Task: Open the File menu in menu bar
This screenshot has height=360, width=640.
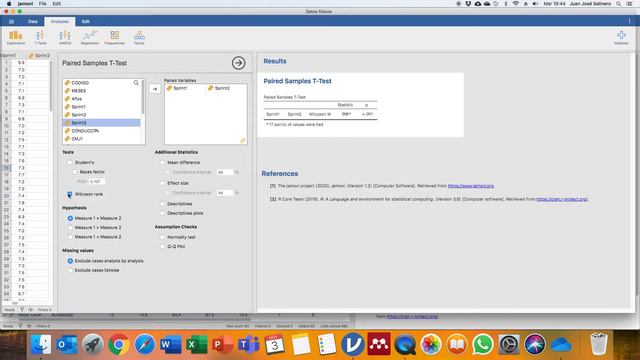Action: tap(43, 4)
